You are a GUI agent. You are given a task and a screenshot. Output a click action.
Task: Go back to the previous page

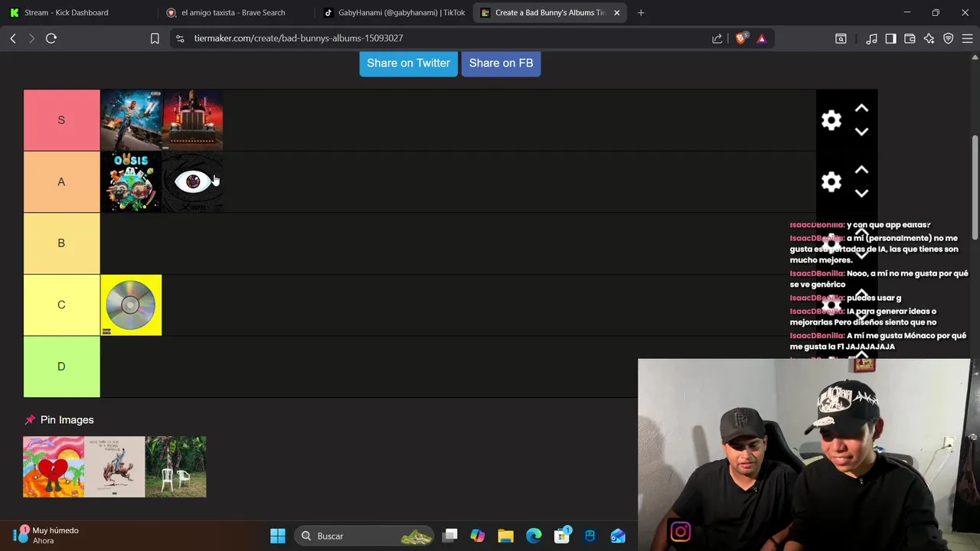pos(13,38)
